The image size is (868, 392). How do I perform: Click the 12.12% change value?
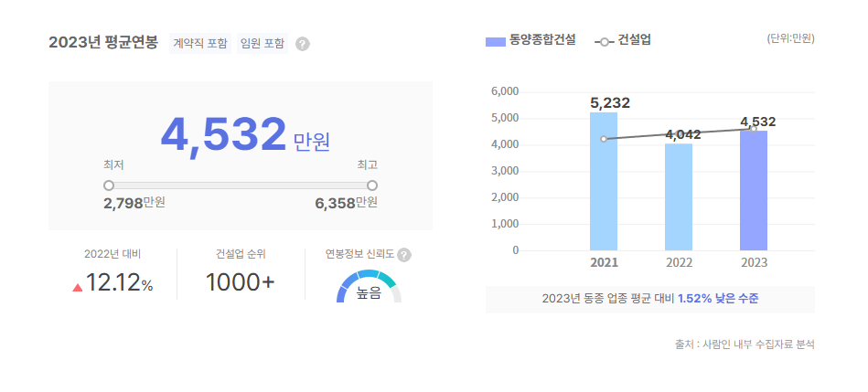pyautogui.click(x=119, y=283)
